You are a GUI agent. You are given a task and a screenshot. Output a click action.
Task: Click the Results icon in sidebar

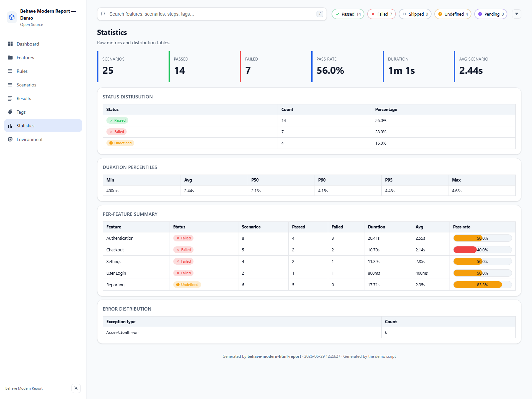[10, 98]
